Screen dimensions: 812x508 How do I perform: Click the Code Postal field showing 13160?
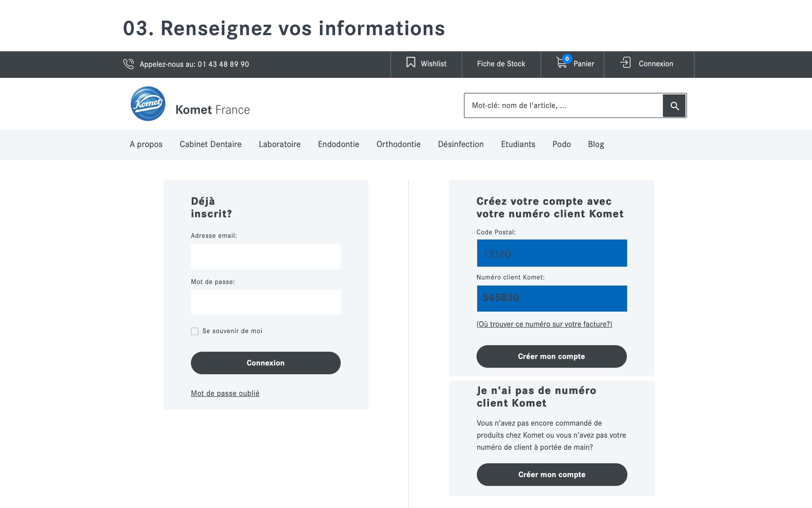tap(552, 253)
